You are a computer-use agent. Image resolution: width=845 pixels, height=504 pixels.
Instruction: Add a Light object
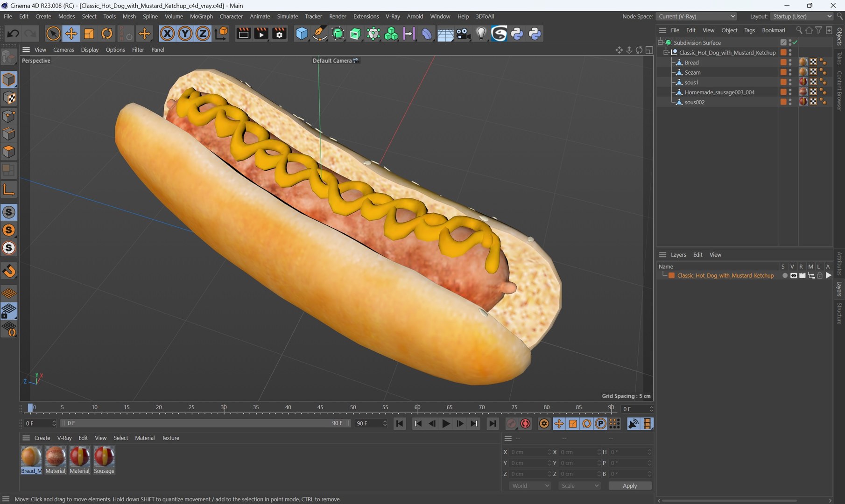[x=481, y=34]
